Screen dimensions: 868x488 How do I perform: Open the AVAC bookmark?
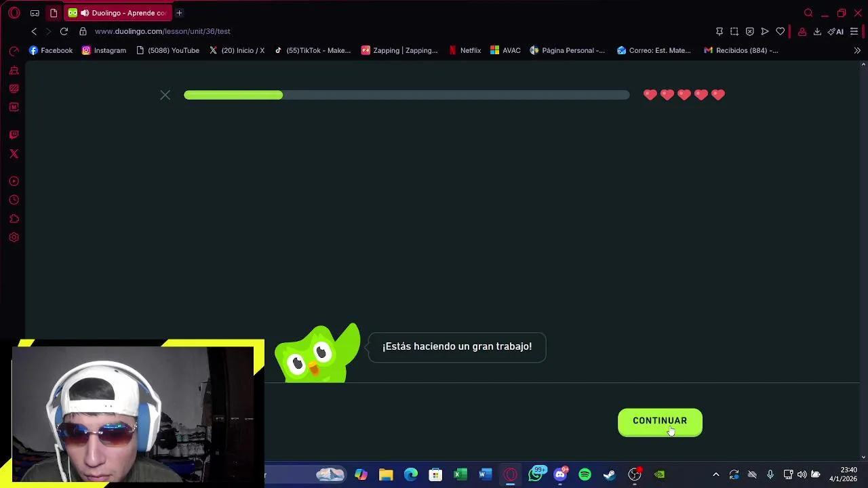[x=505, y=50]
